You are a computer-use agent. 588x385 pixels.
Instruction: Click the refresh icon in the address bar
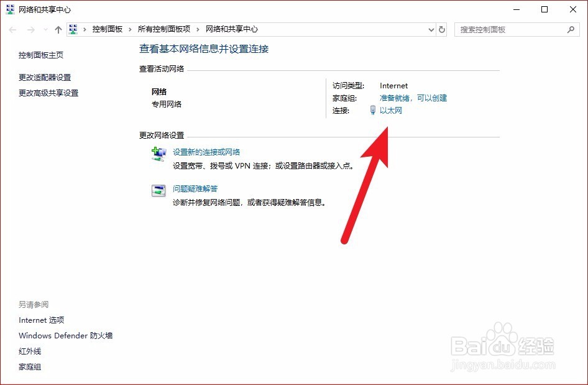tap(441, 29)
